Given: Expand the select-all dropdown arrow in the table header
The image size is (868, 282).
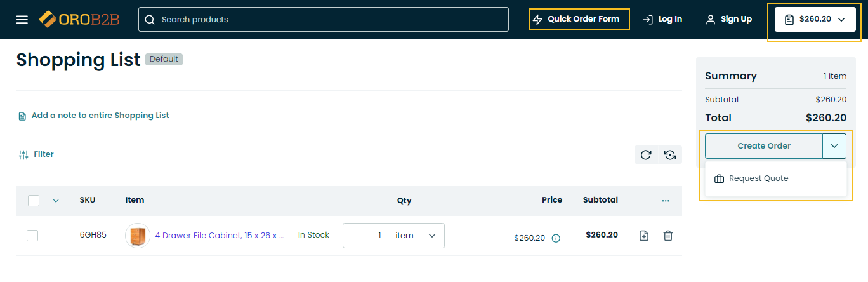Looking at the screenshot, I should (56, 201).
